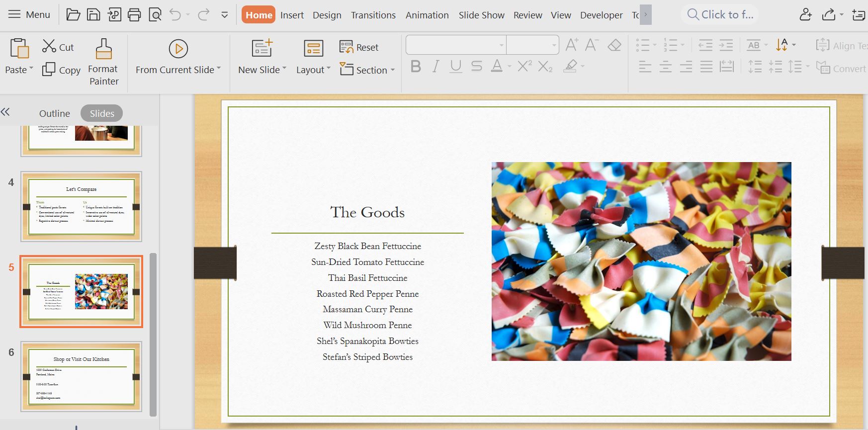Image resolution: width=868 pixels, height=430 pixels.
Task: Open the font name combo box
Action: pyautogui.click(x=456, y=45)
